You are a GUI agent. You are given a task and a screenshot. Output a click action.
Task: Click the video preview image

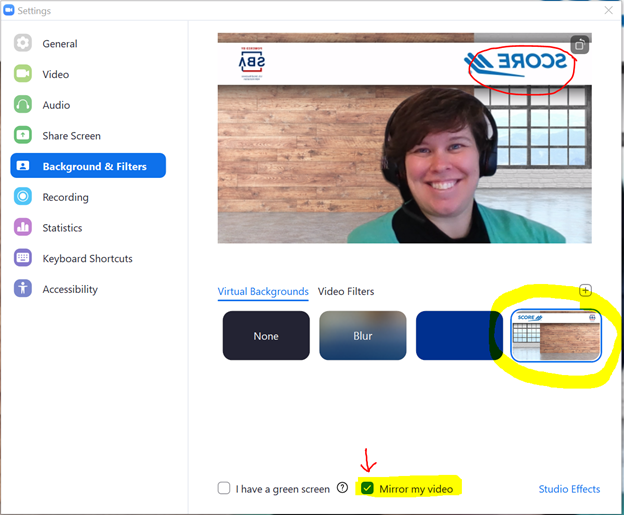(x=404, y=138)
